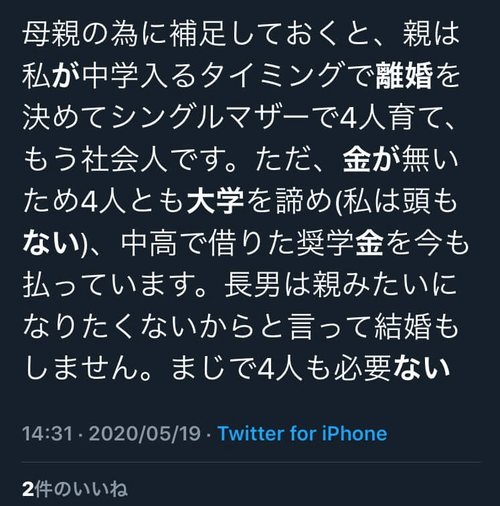Click the bold word 離婚 in the tweet
Screen dimensions: 500x506
pos(404,76)
